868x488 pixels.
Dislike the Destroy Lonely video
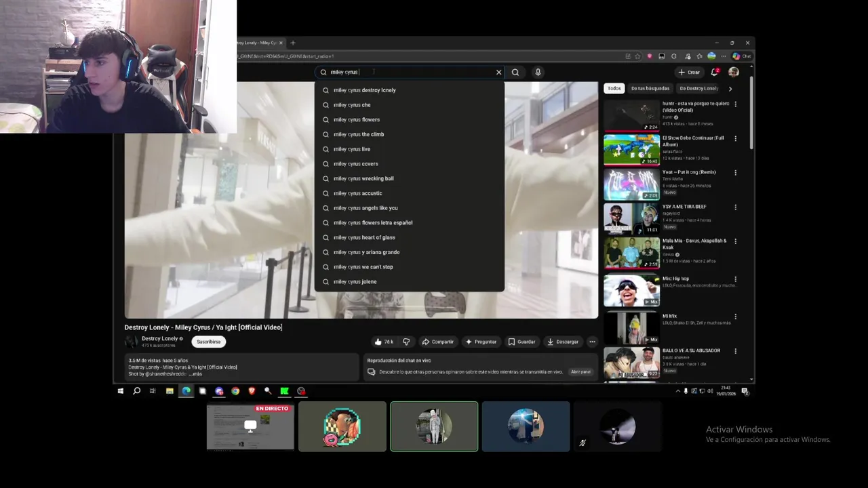click(x=406, y=342)
